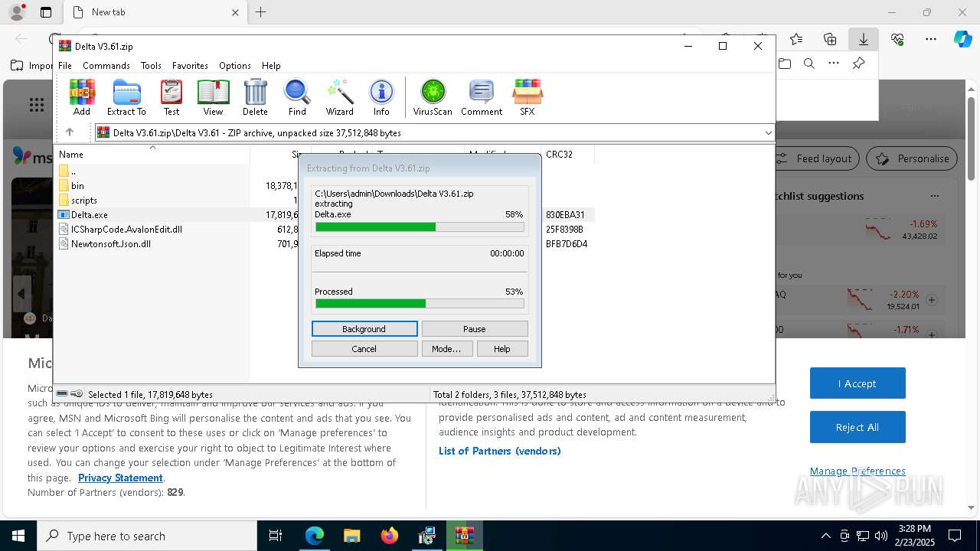Open Firefox from the taskbar
The width and height of the screenshot is (980, 551).
(x=390, y=536)
